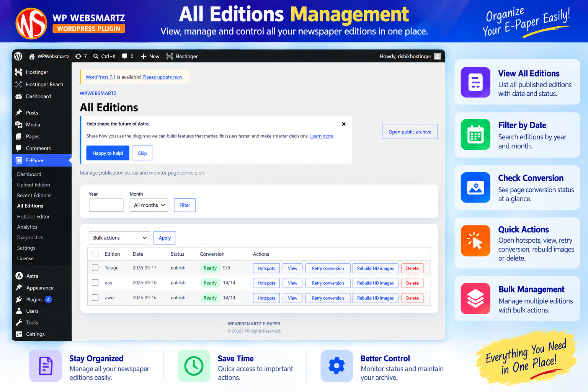Viewport: 588px width, 392px height.
Task: Select Analytics in the E-Paper submenu
Action: (x=27, y=227)
